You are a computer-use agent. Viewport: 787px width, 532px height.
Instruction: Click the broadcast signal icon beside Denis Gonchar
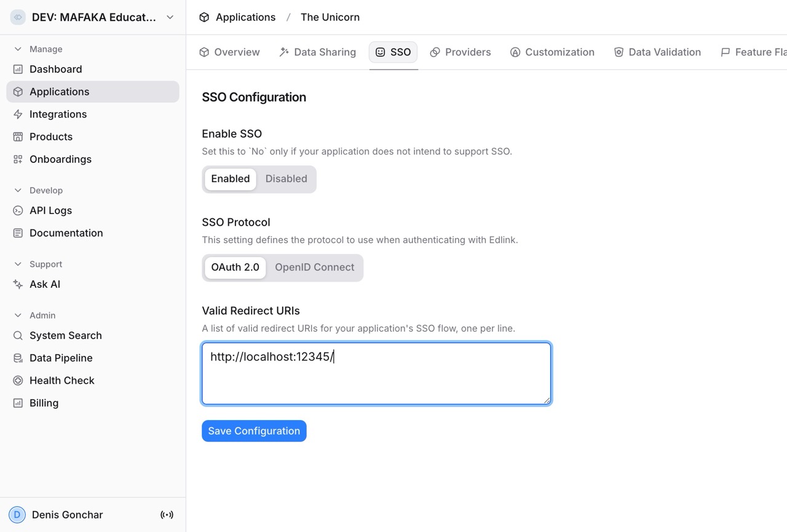coord(167,515)
